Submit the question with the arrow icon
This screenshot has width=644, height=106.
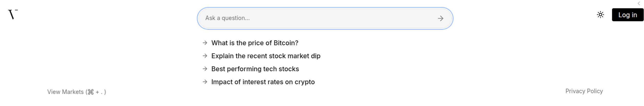click(440, 18)
